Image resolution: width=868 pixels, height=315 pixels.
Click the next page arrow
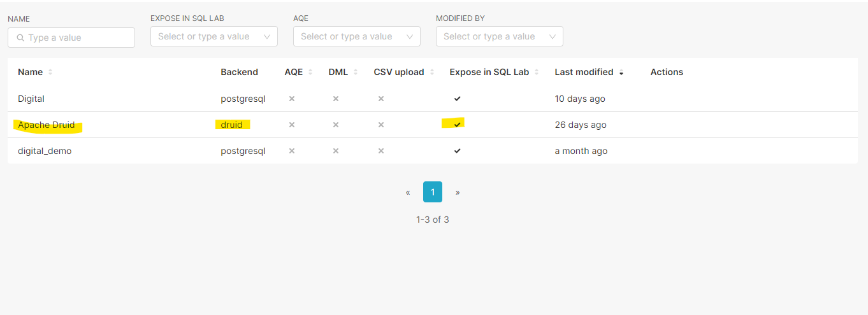[x=458, y=192]
